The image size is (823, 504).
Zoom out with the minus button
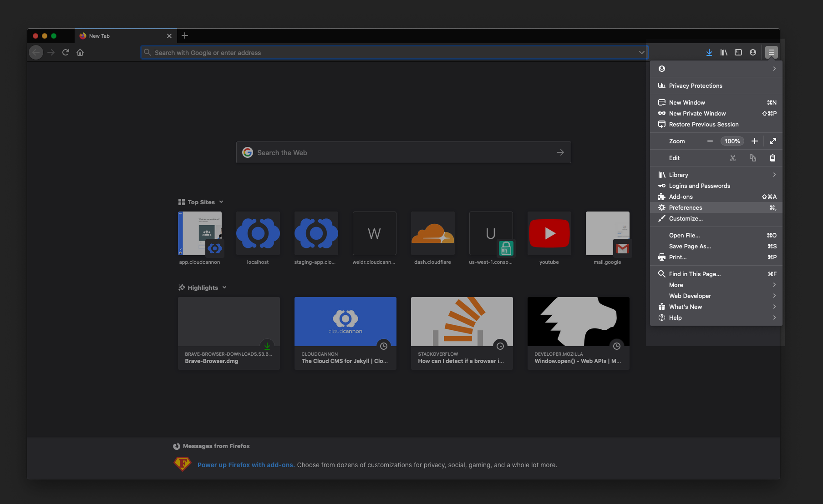(x=710, y=141)
